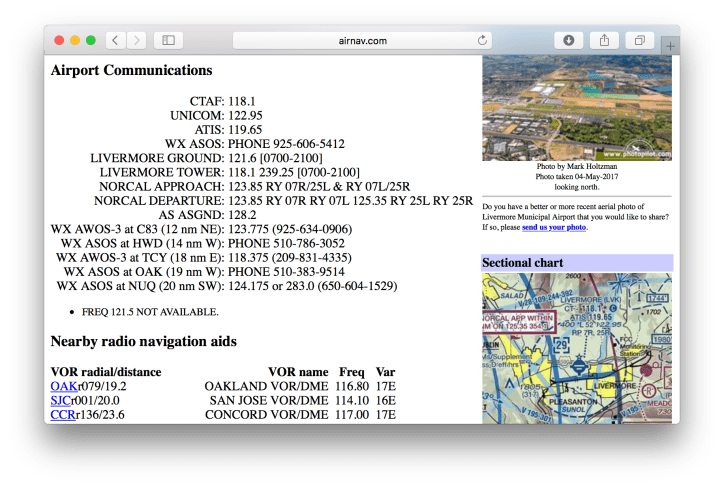Toggle the Safari sidebar panel
This screenshot has height=487, width=724.
coord(168,41)
